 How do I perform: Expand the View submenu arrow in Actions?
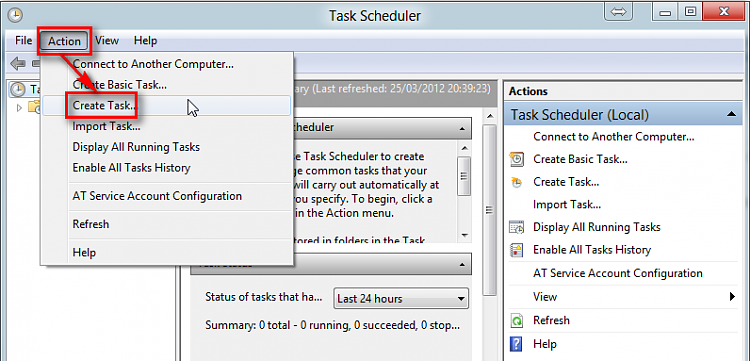pos(732,296)
